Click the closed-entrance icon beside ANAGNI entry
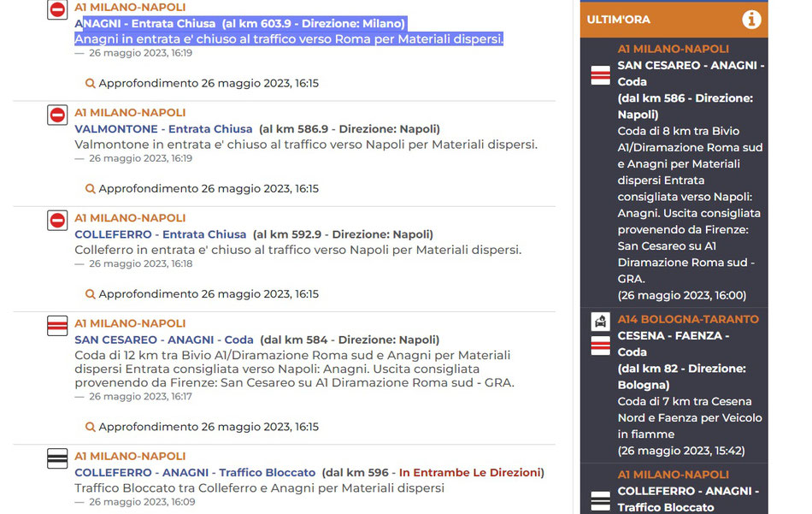The width and height of the screenshot is (812, 514). [57, 9]
